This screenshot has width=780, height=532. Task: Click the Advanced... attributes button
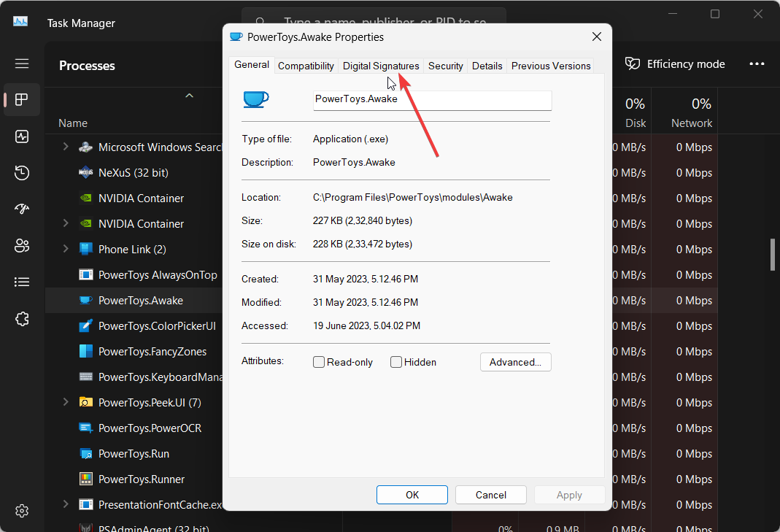click(515, 362)
